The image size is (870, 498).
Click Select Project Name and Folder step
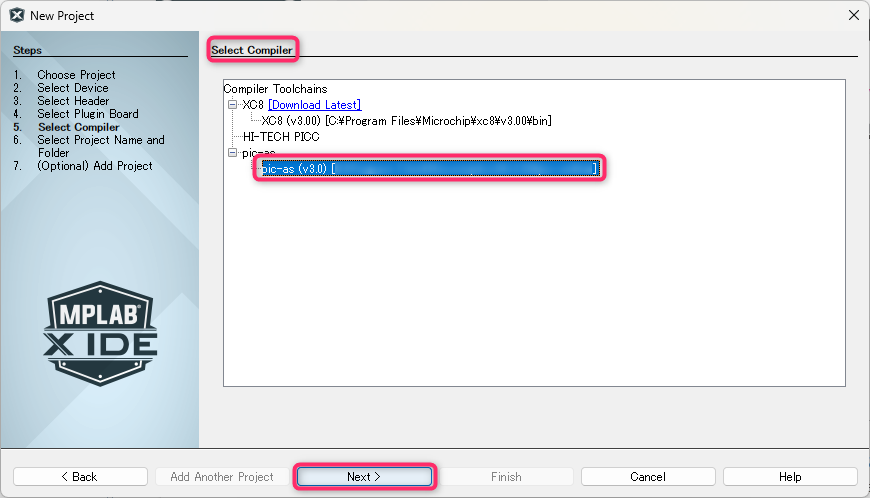tap(101, 146)
